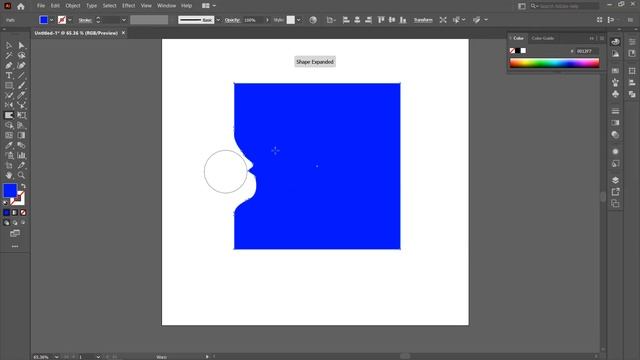The width and height of the screenshot is (640, 360).
Task: Select the Zoom tool
Action: coord(21,175)
